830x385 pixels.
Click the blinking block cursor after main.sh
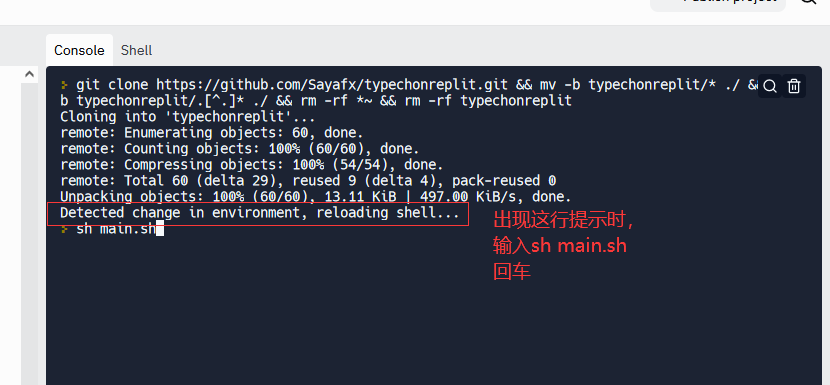pyautogui.click(x=160, y=229)
